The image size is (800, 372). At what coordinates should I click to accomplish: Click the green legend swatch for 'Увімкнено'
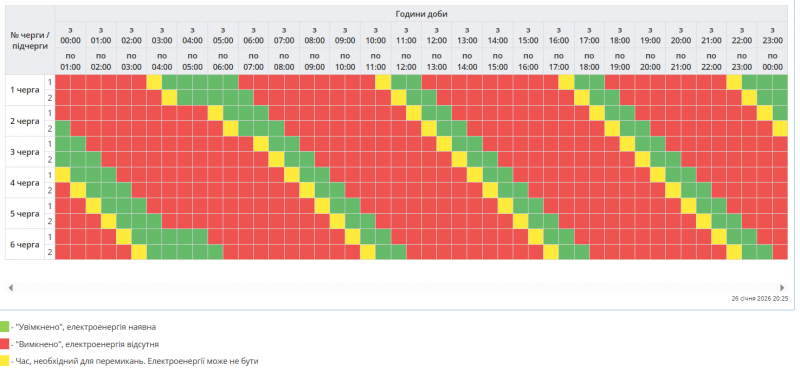[5, 327]
